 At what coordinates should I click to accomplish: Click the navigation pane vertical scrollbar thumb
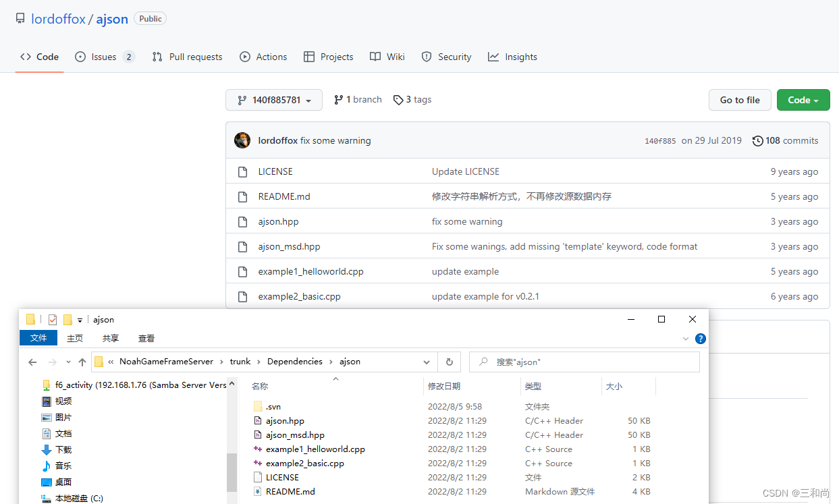point(232,472)
